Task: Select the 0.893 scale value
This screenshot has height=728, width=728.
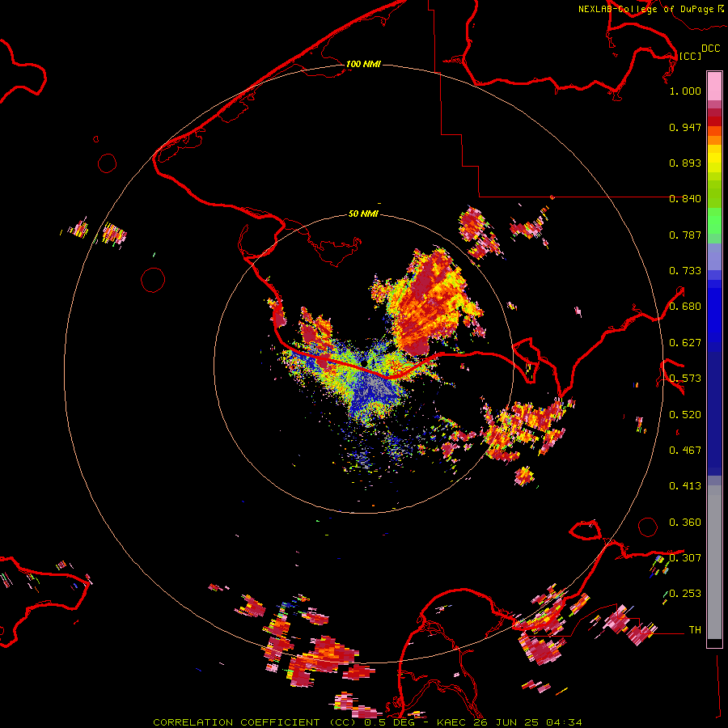Action: click(x=685, y=163)
